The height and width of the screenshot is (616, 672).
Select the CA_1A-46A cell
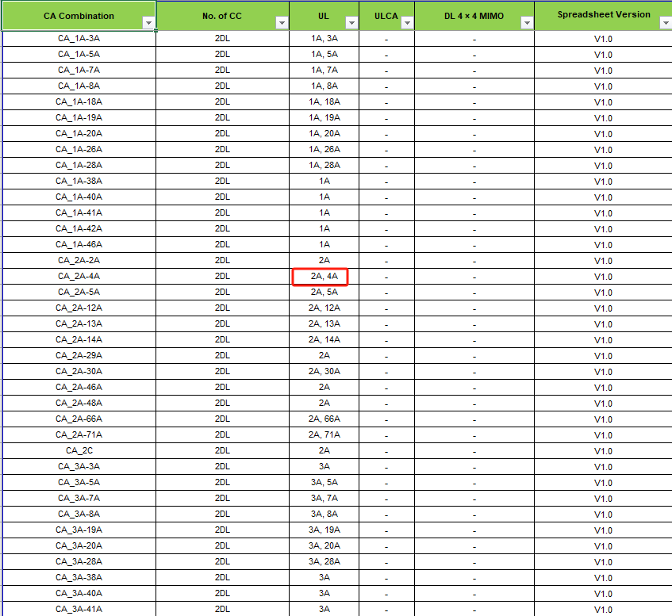tap(79, 244)
